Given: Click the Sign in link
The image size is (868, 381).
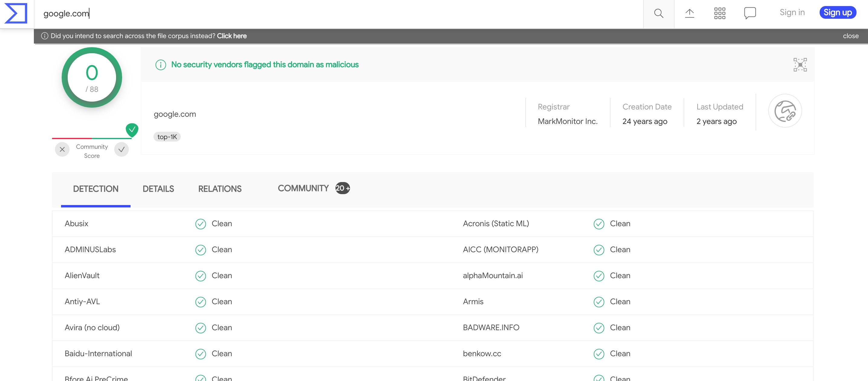Looking at the screenshot, I should 792,12.
